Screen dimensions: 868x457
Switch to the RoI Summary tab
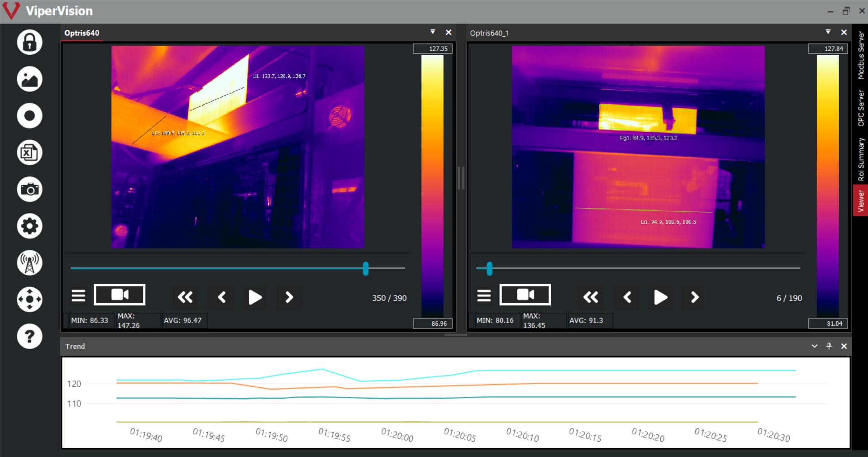pos(861,159)
